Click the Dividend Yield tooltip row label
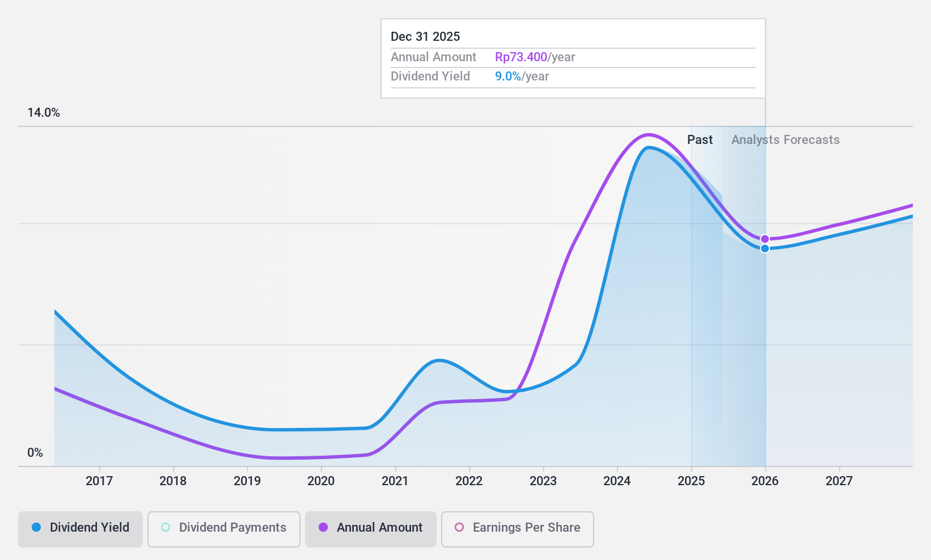931x560 pixels. tap(430, 77)
